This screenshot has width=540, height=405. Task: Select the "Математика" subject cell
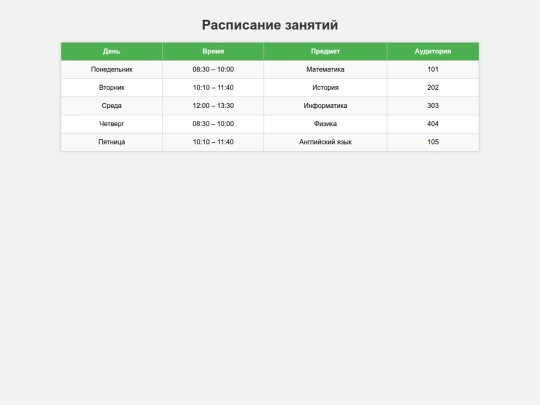pos(325,70)
